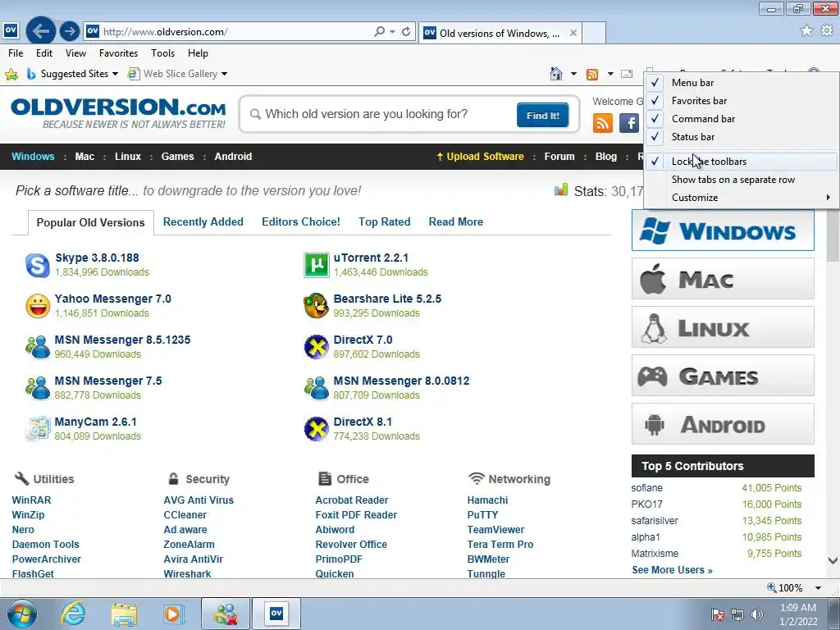Click the Home icon in command bar

pyautogui.click(x=556, y=74)
